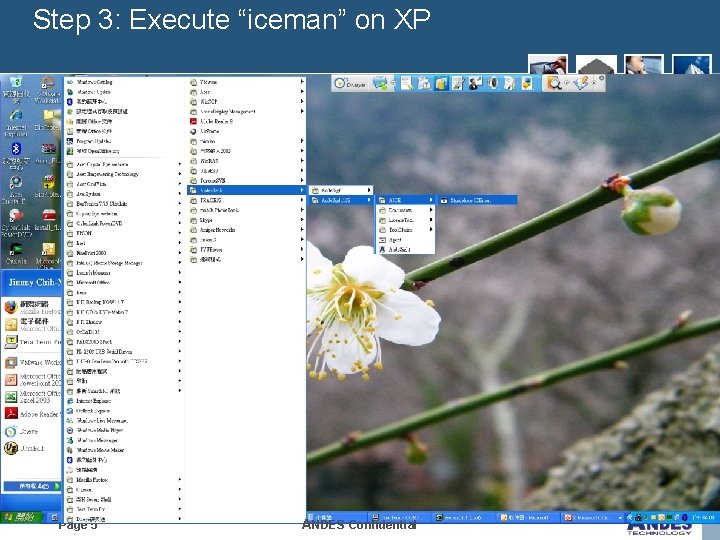Screen dimensions: 720x540
Task: Launch Dr.eye from Start menu list
Action: (x=22, y=431)
